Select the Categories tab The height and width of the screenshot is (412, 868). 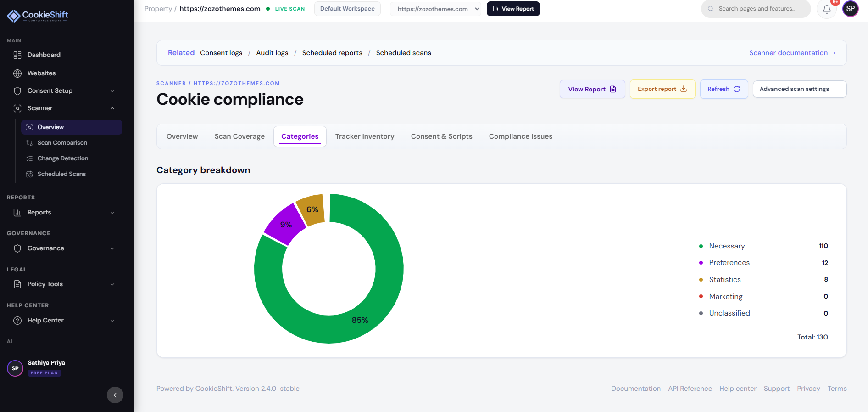(300, 136)
